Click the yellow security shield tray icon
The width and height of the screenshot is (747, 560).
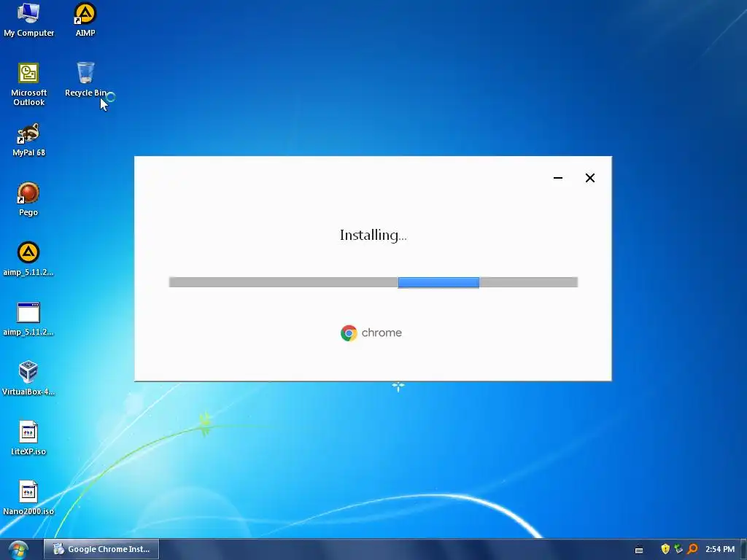(x=665, y=549)
